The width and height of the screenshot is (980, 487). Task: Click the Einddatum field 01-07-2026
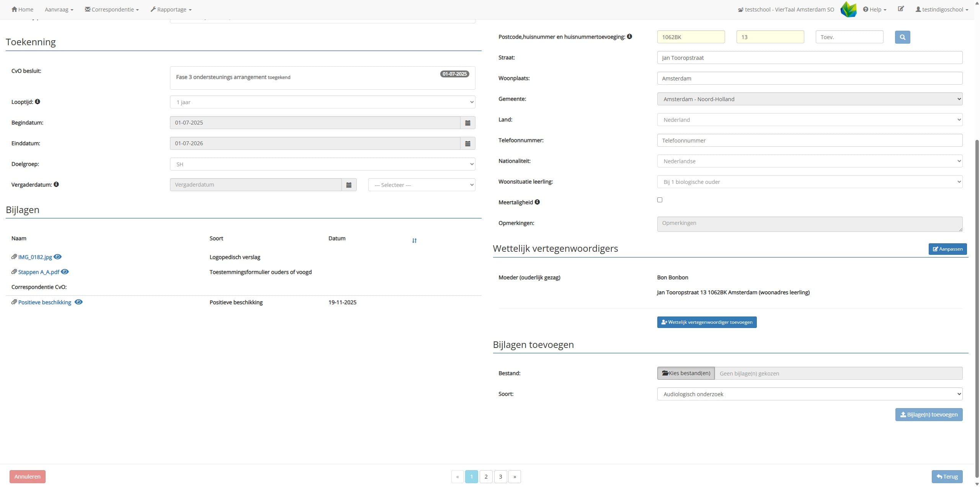pos(315,143)
